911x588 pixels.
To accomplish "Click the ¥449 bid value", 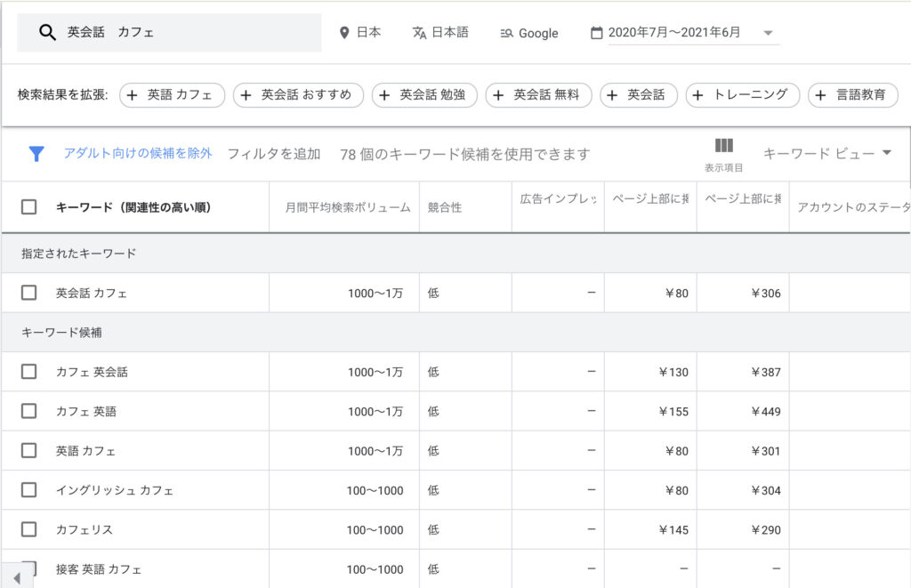I will tap(766, 411).
